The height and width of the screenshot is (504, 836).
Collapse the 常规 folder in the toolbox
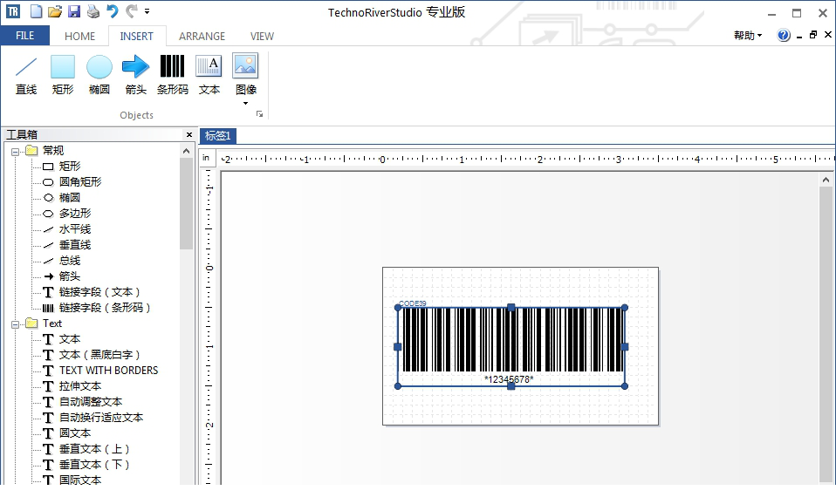pos(15,152)
